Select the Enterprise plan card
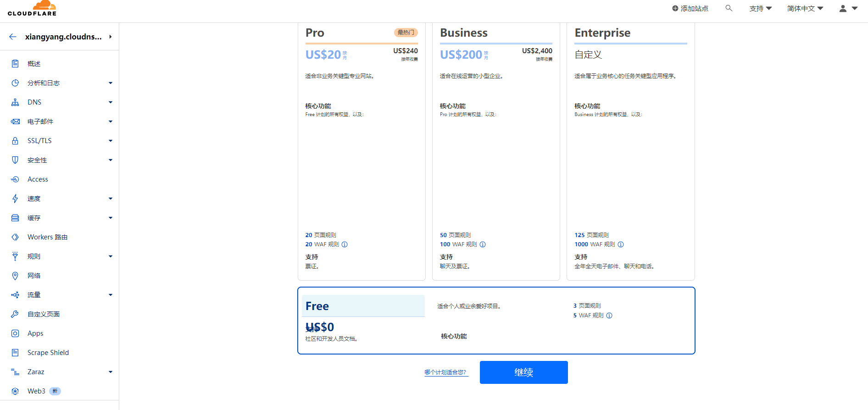Image resolution: width=868 pixels, height=410 pixels. click(631, 152)
